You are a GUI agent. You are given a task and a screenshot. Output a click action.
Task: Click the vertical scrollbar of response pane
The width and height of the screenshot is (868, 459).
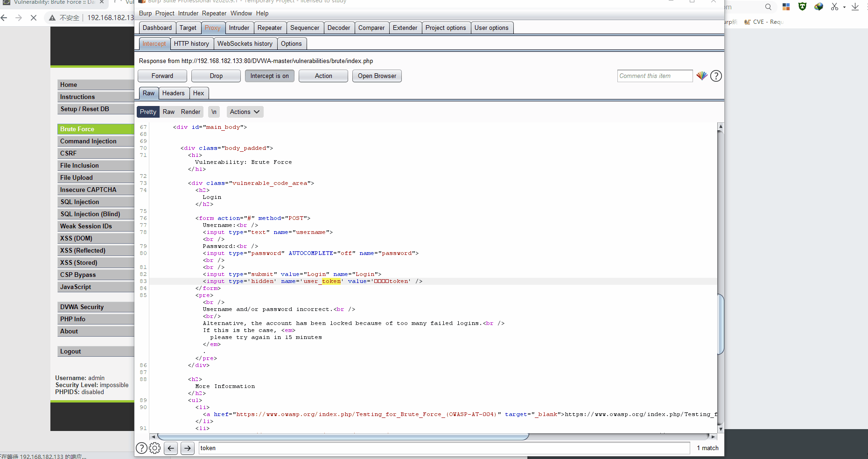(x=721, y=325)
